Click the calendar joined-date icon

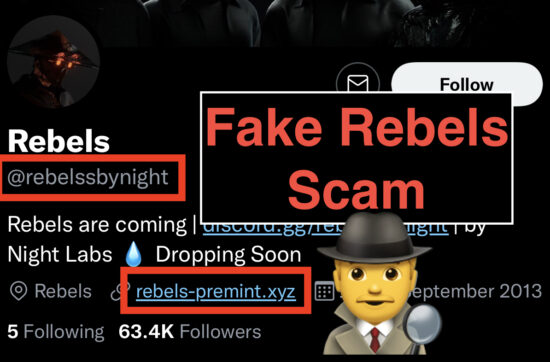(x=323, y=291)
